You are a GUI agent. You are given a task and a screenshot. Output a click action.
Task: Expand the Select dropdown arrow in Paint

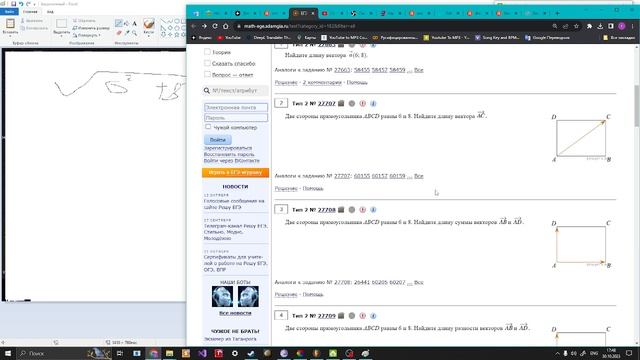(62, 36)
